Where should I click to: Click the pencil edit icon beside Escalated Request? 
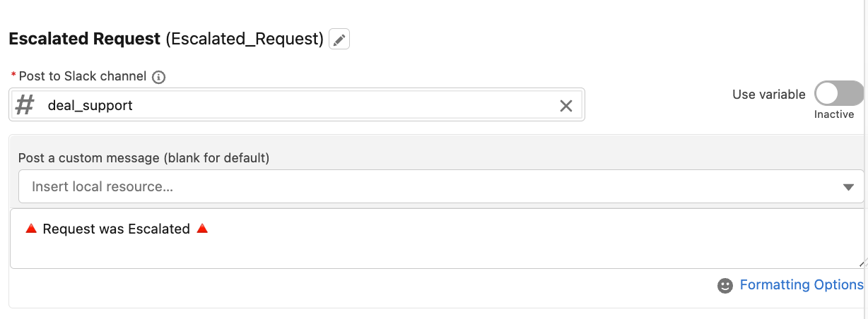[x=339, y=39]
